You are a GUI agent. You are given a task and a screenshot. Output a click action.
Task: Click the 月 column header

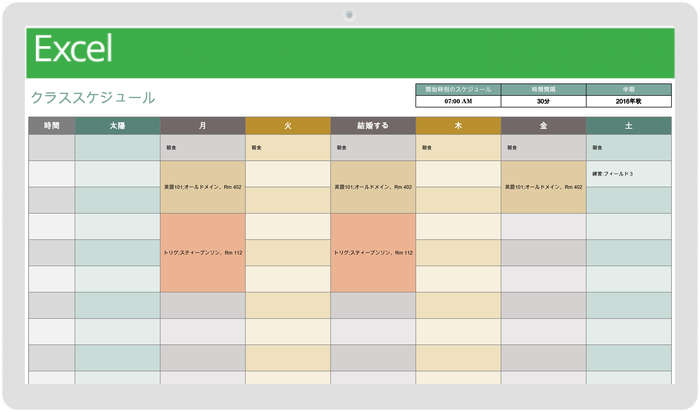tap(203, 126)
